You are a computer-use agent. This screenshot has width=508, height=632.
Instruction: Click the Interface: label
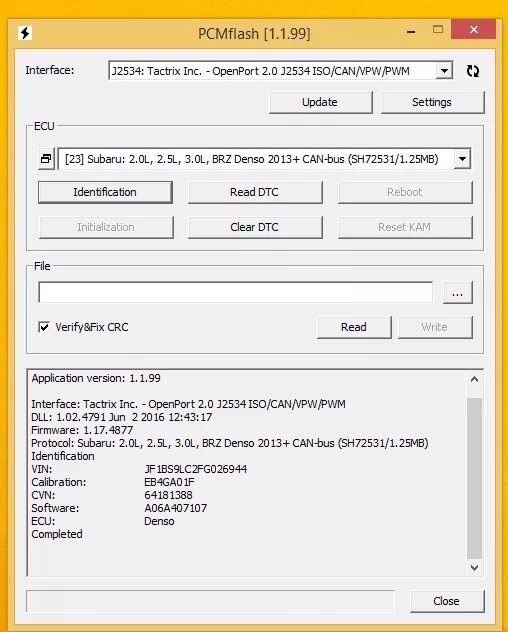[x=50, y=70]
